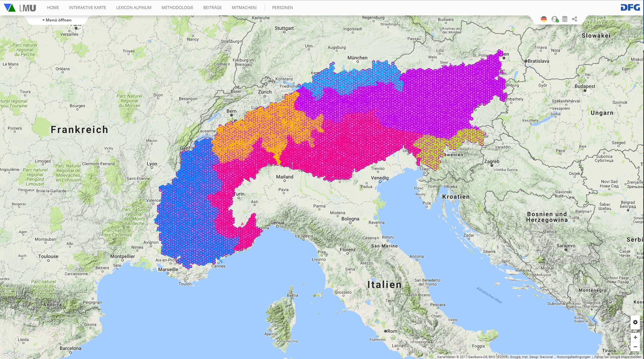Image resolution: width=644 pixels, height=359 pixels.
Task: Go to INTERAKTIVE KARTE page
Action: click(87, 8)
